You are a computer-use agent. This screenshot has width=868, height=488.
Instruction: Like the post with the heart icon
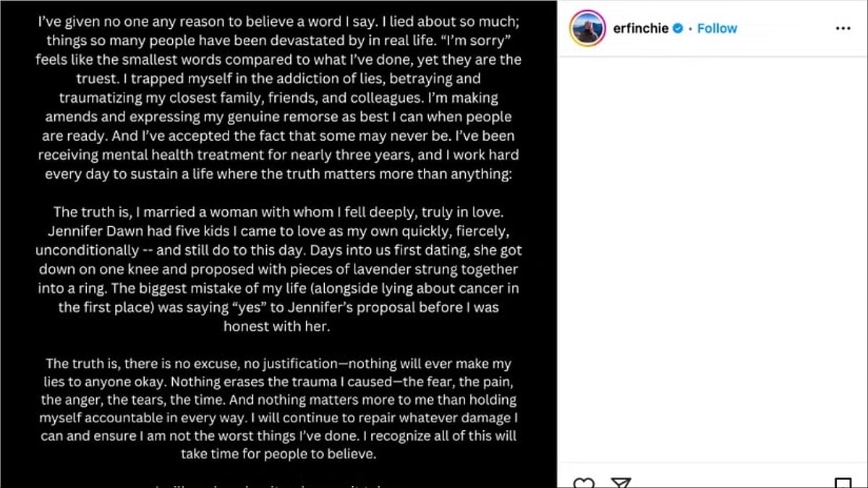pos(584,483)
